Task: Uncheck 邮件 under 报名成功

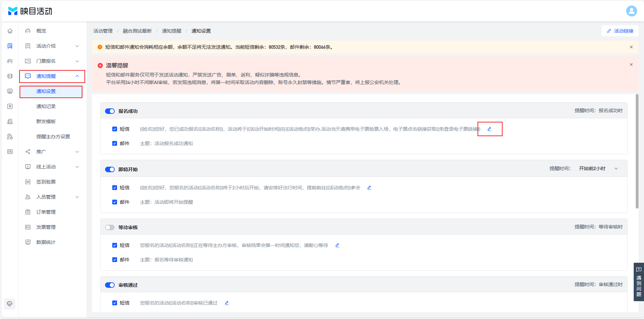Action: [x=115, y=143]
